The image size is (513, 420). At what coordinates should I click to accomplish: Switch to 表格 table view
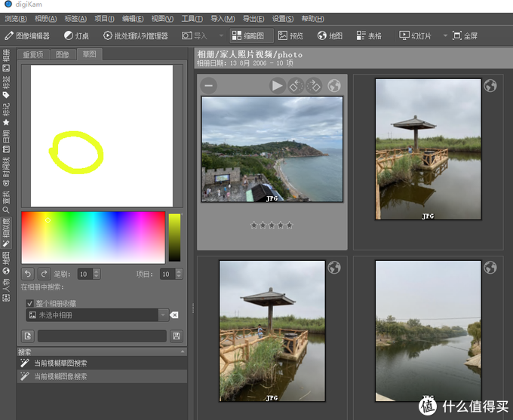pyautogui.click(x=368, y=35)
